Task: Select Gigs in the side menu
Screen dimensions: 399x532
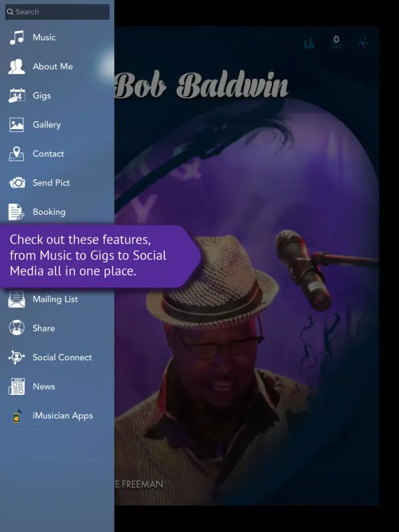Action: (57, 96)
